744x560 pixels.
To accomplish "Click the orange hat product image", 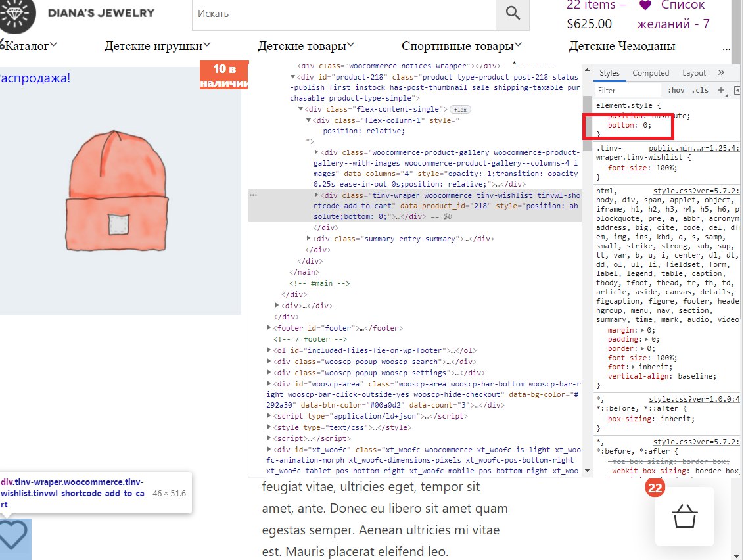I will point(117,191).
